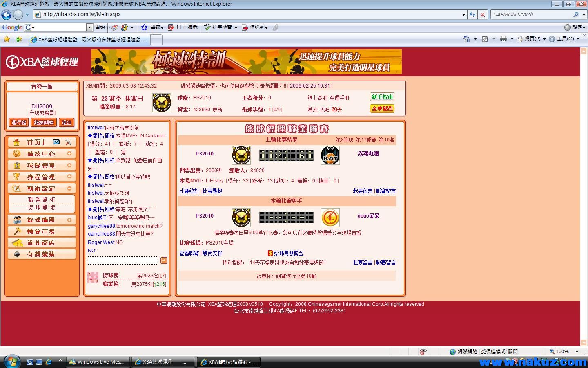Go back with the browser Back arrow
Viewport: 588px width, 368px height.
click(6, 15)
